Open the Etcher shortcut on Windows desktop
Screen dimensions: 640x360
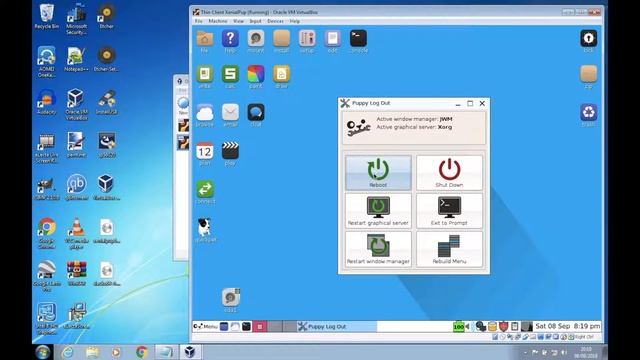[107, 16]
